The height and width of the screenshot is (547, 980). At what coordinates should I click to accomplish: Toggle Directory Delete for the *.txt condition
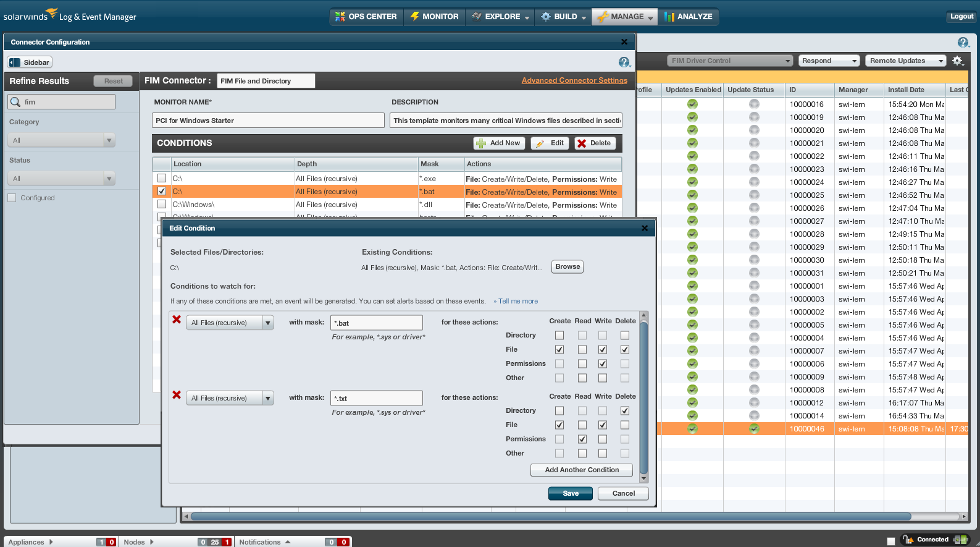(x=625, y=410)
